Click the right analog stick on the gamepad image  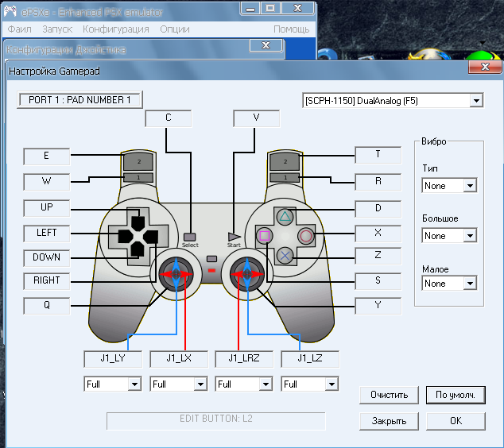(x=247, y=274)
